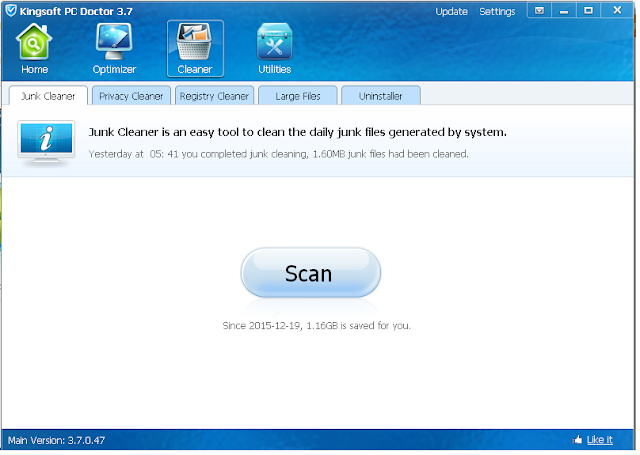Click the Main Version: 3.7.0.47 text

pos(56,440)
